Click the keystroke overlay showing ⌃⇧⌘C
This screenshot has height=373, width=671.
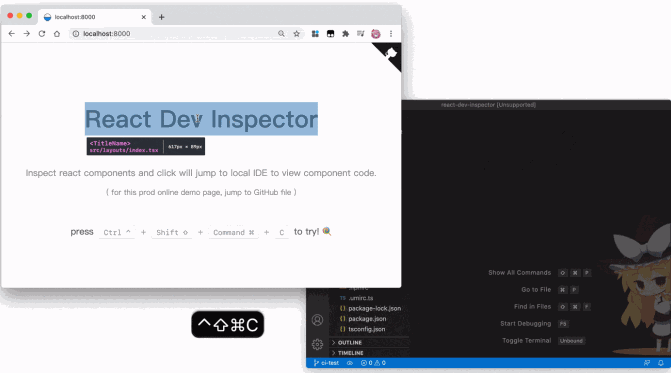(x=228, y=325)
